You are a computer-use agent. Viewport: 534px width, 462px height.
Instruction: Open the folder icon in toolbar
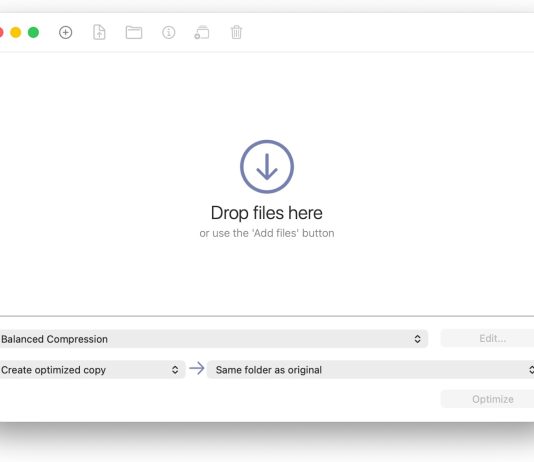pyautogui.click(x=134, y=32)
